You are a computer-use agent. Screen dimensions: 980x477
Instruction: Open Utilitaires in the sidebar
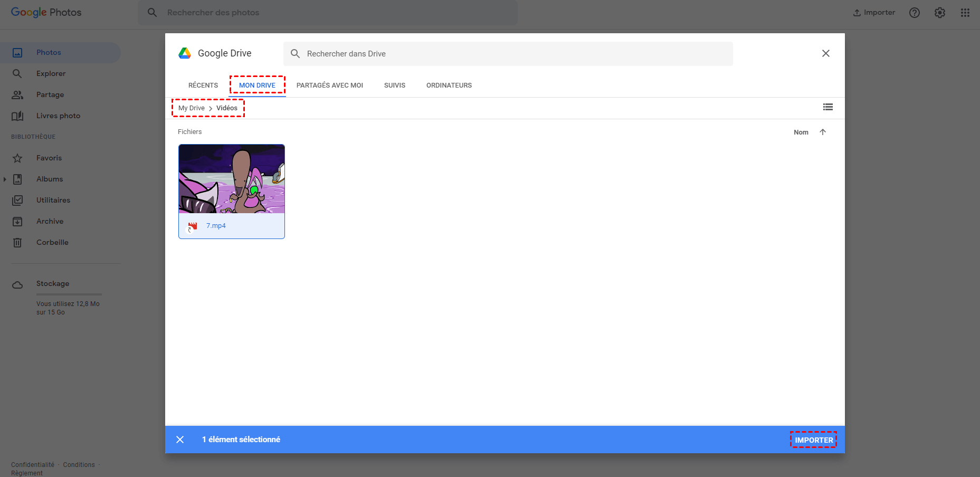point(53,201)
